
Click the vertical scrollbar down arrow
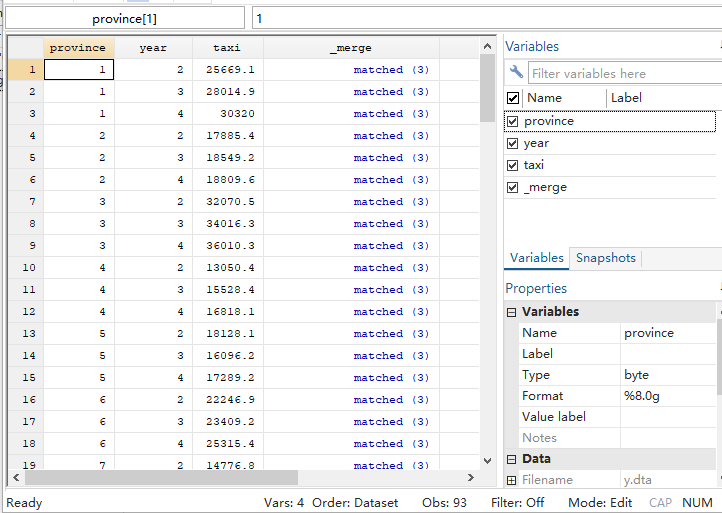tap(487, 461)
